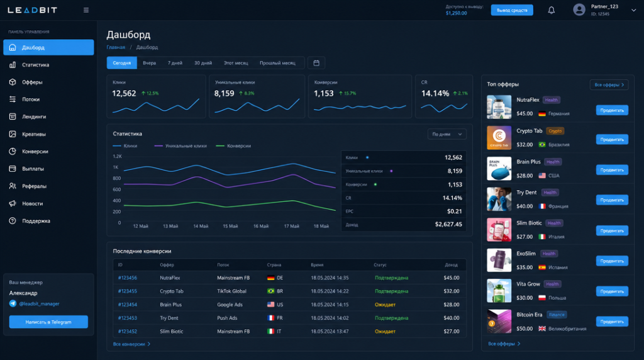Image resolution: width=644 pixels, height=360 pixels.
Task: Click the Ожидает status for Brain Plus
Action: pyautogui.click(x=385, y=305)
